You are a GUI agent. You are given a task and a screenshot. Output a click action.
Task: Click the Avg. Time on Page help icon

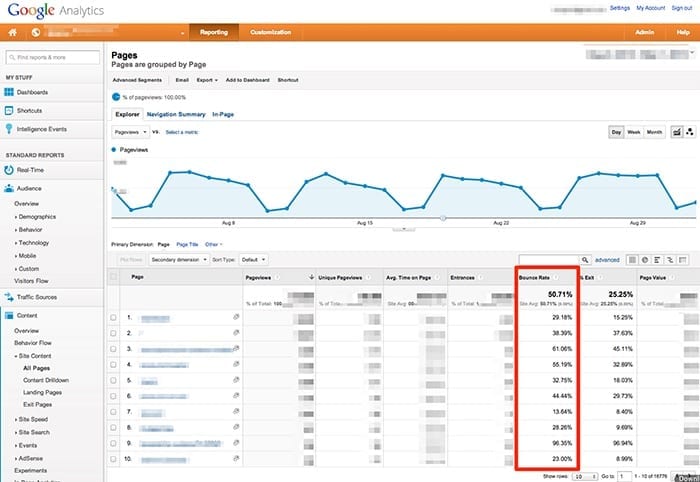point(437,278)
